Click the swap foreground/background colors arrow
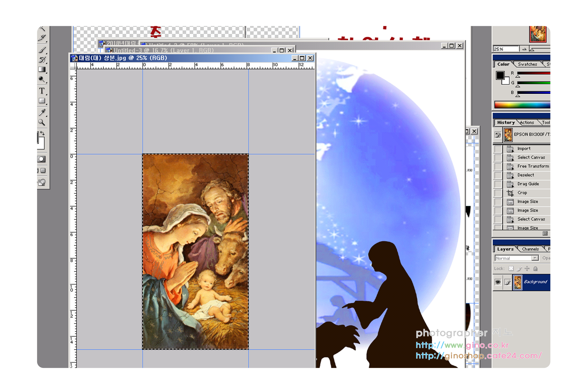The image size is (588, 392). pos(43,134)
